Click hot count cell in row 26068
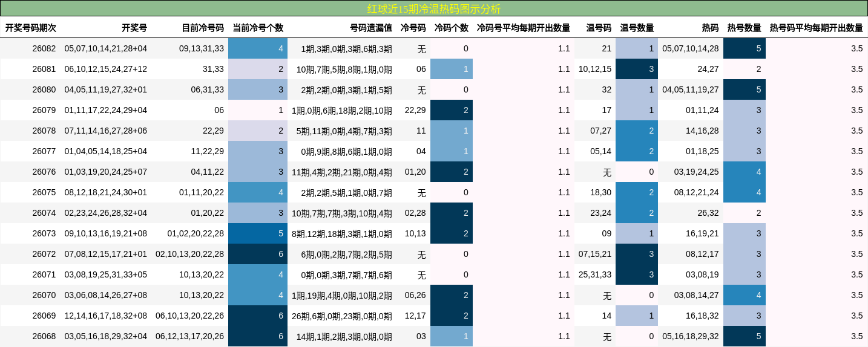Viewport: 868px width, 347px height. (745, 336)
